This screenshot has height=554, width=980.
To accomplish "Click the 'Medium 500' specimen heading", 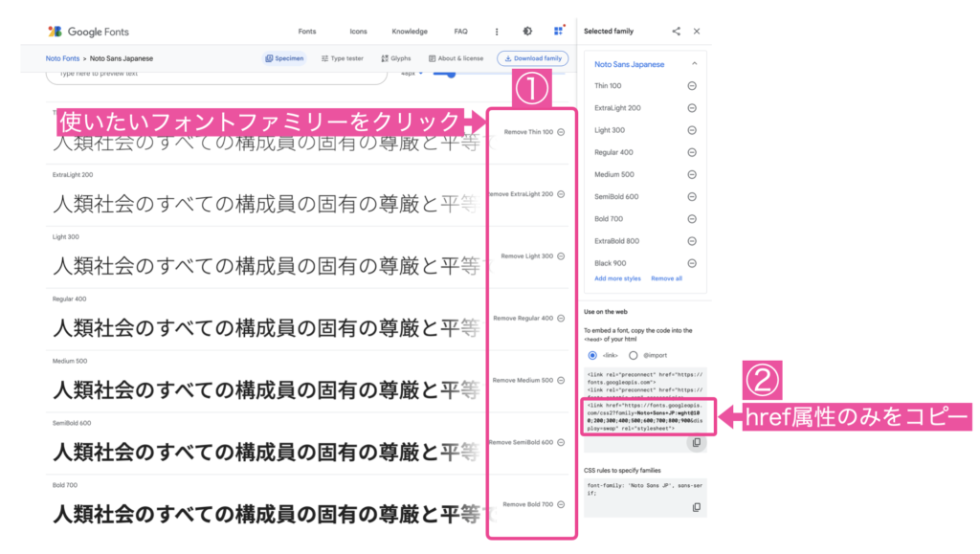I will 70,361.
